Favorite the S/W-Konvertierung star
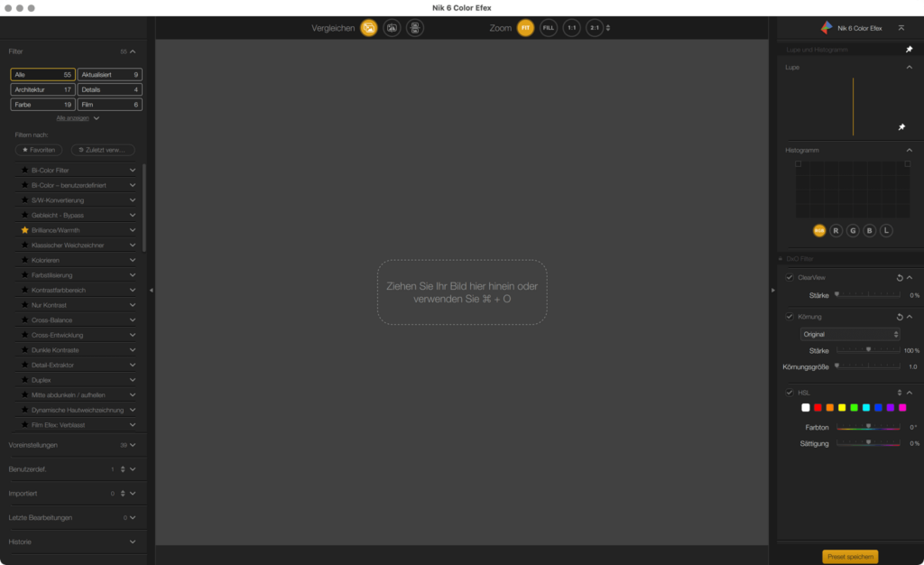Image resolution: width=924 pixels, height=565 pixels. 24,199
